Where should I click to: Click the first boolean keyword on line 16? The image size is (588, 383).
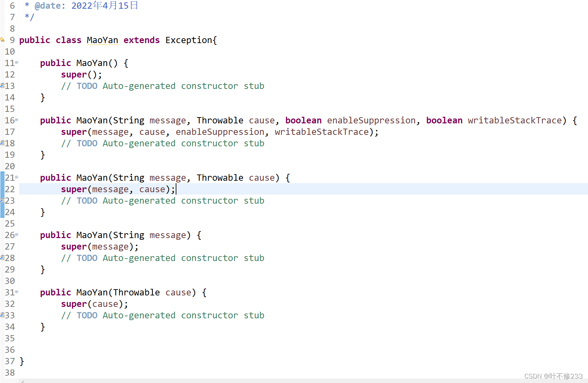coord(303,120)
